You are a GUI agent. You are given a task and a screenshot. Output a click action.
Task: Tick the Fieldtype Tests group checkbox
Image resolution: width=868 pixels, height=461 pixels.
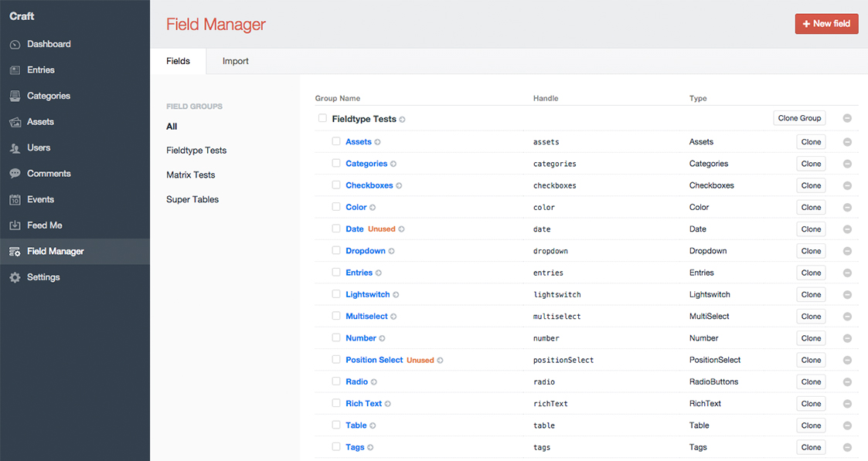(x=322, y=118)
